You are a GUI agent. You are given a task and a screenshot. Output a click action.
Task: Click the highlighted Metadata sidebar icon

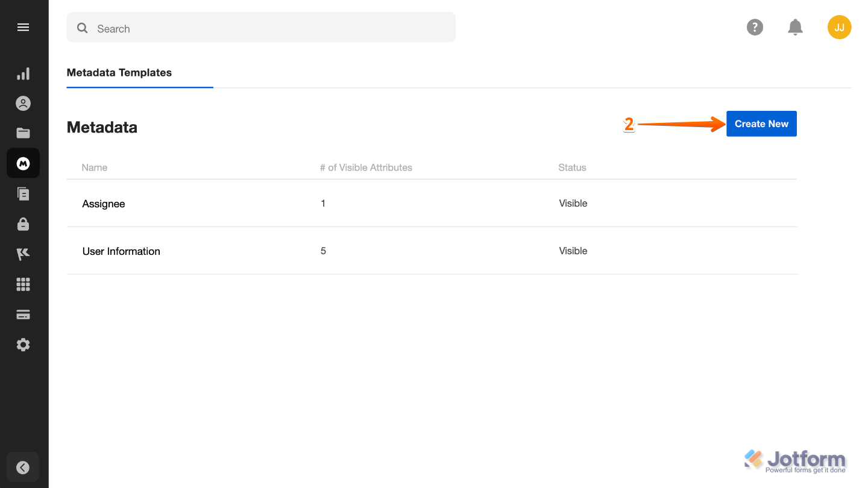23,163
